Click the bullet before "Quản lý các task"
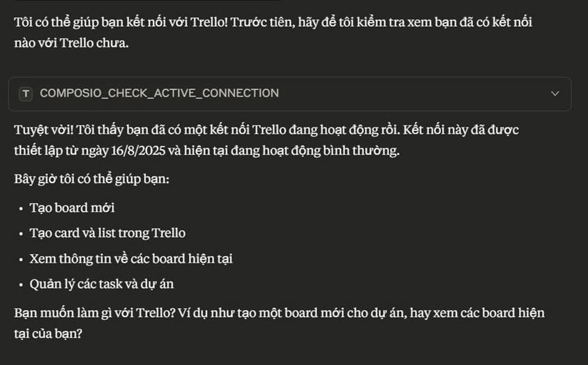 [x=21, y=284]
